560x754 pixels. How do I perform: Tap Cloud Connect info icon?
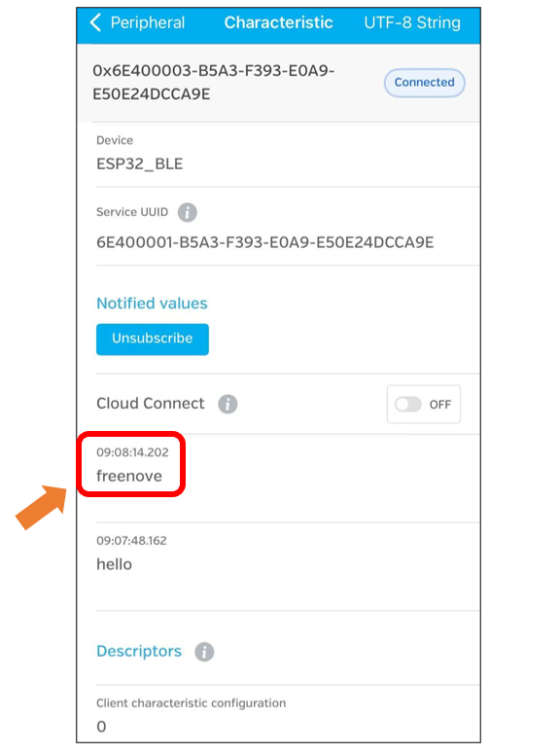coord(227,404)
